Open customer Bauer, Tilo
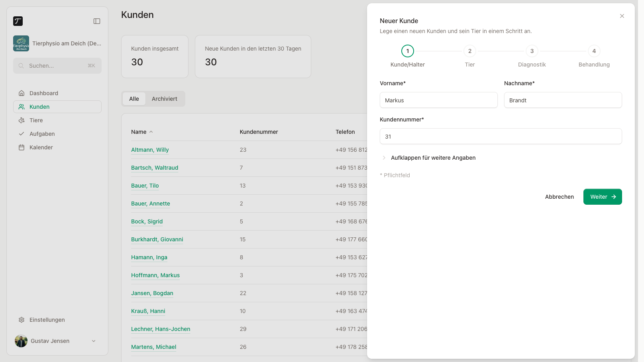Viewport: 644px width, 362px height. pos(145,186)
